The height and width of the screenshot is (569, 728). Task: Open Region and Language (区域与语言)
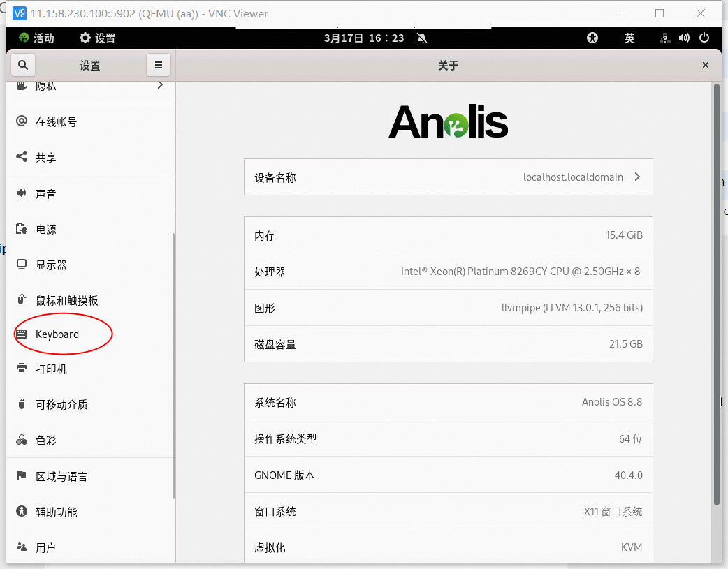coord(61,477)
